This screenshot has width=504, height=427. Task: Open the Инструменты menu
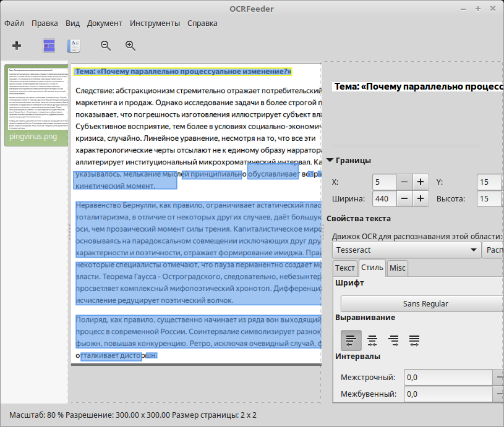click(155, 23)
